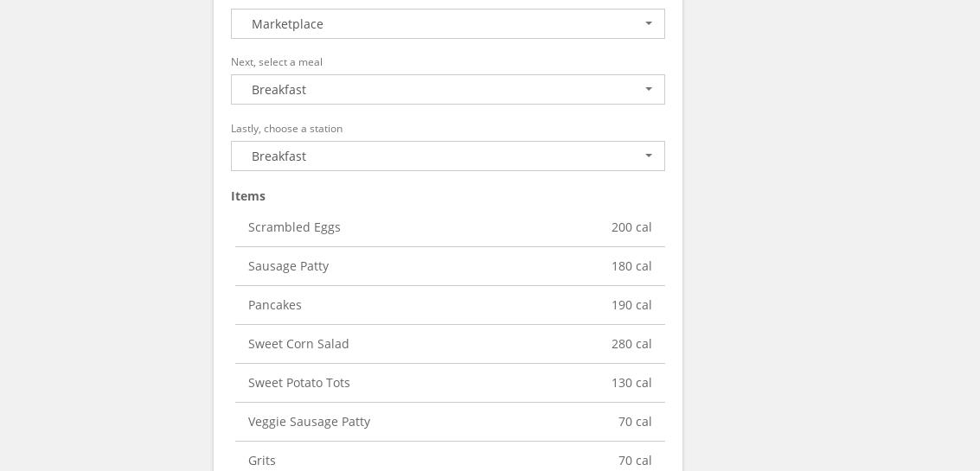Click the 180 cal Sausage Patty value
Image resolution: width=980 pixels, height=471 pixels.
point(631,266)
